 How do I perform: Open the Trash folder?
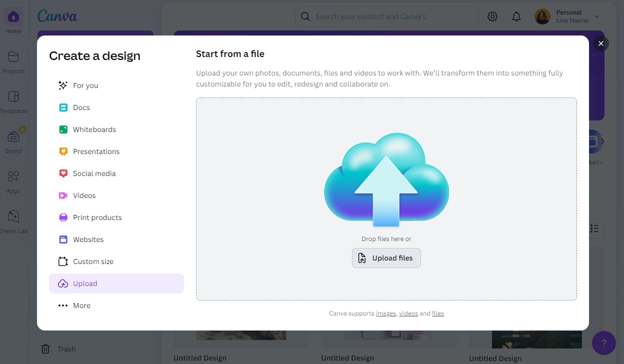pos(59,349)
